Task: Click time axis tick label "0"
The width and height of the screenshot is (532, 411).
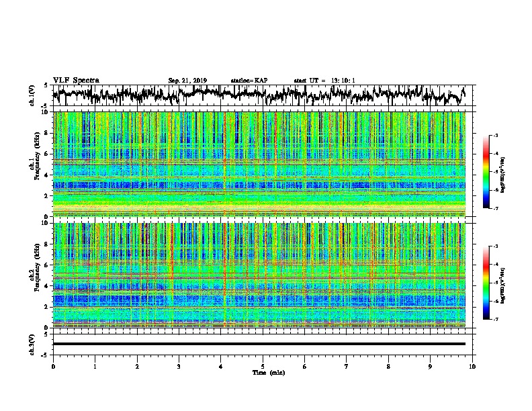Action: (53, 367)
